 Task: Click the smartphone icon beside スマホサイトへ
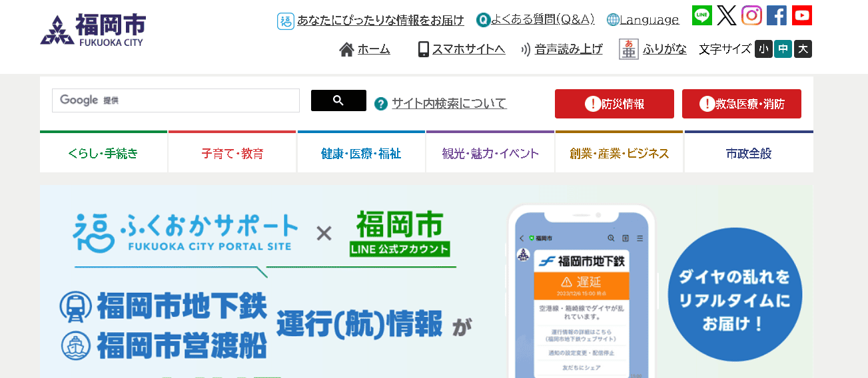point(424,49)
